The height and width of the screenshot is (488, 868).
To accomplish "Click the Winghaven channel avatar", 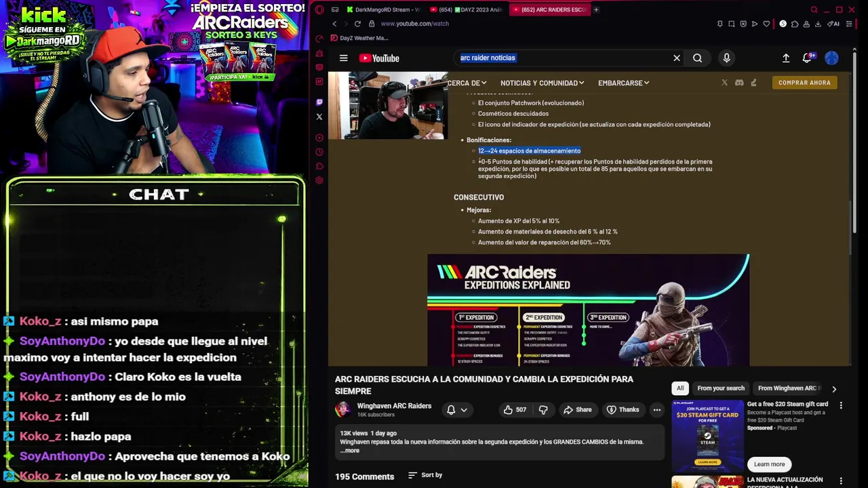I will [343, 409].
